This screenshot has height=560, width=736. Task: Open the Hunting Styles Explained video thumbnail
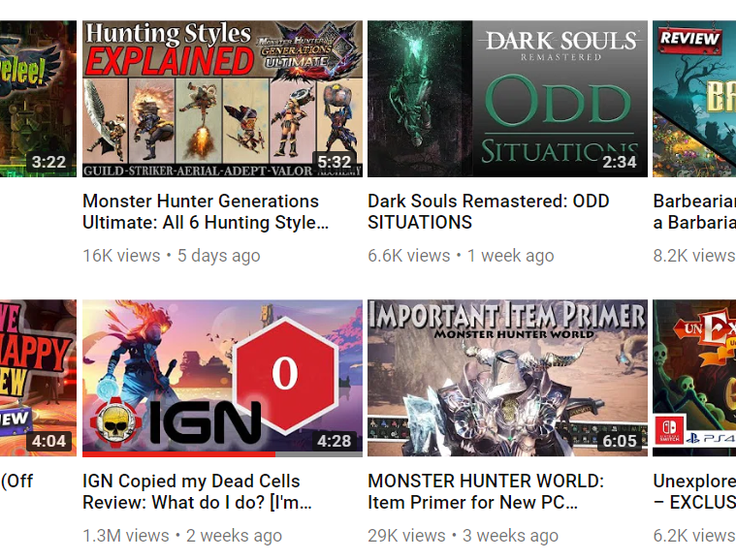[222, 99]
